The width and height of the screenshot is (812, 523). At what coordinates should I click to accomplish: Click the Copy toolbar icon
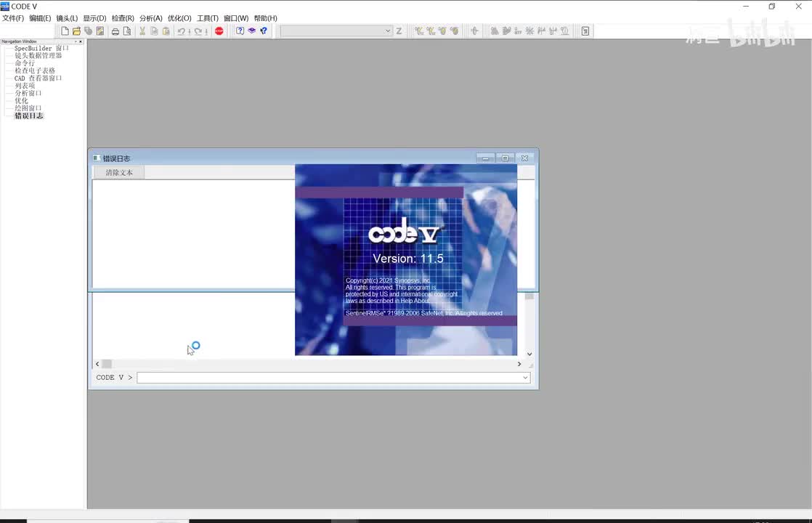pyautogui.click(x=154, y=31)
